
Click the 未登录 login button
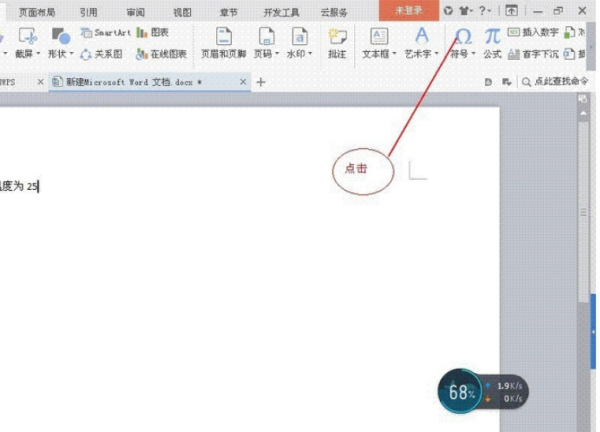(409, 10)
